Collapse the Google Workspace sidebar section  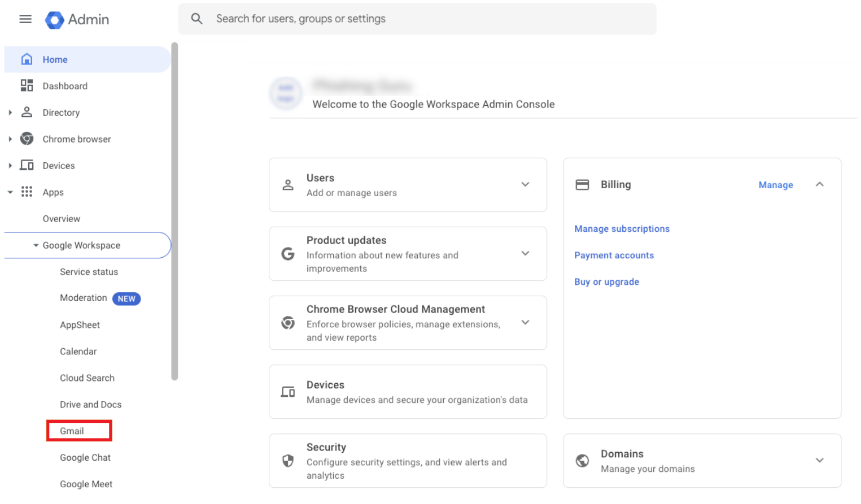tap(36, 245)
